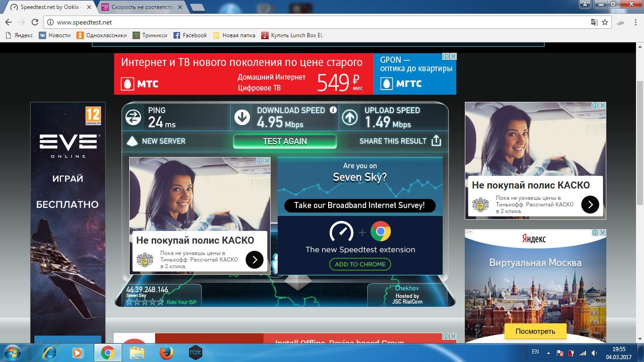Open Nox app from the taskbar

(x=195, y=353)
